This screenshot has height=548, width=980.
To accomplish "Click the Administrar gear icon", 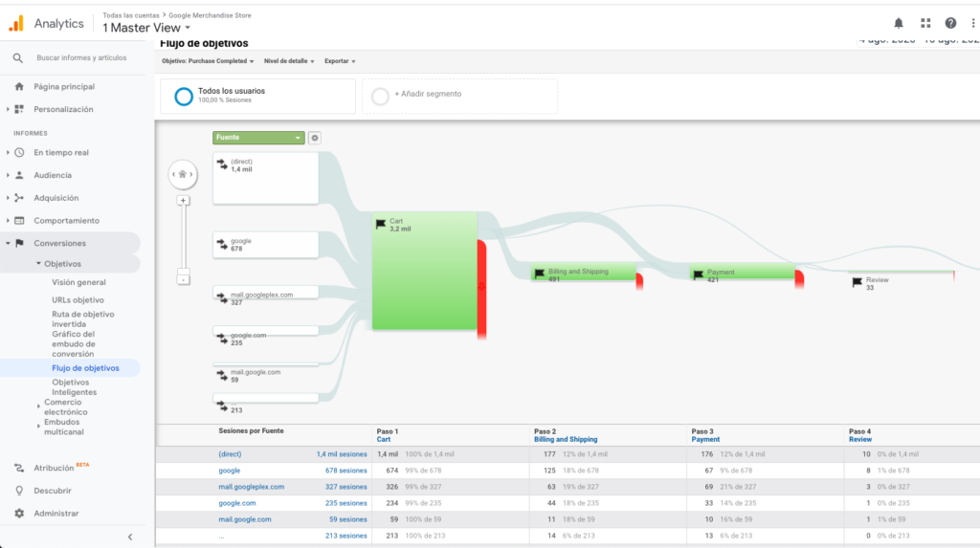I will click(x=19, y=513).
